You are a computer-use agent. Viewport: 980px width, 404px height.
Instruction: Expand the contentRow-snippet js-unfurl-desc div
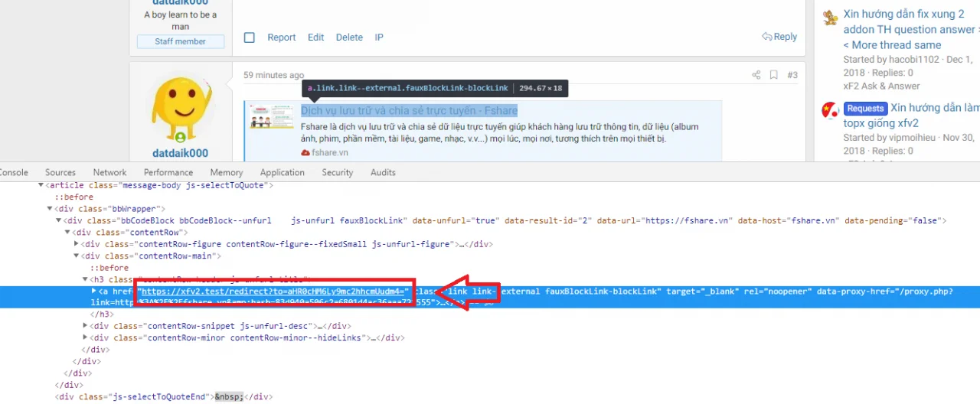(85, 326)
